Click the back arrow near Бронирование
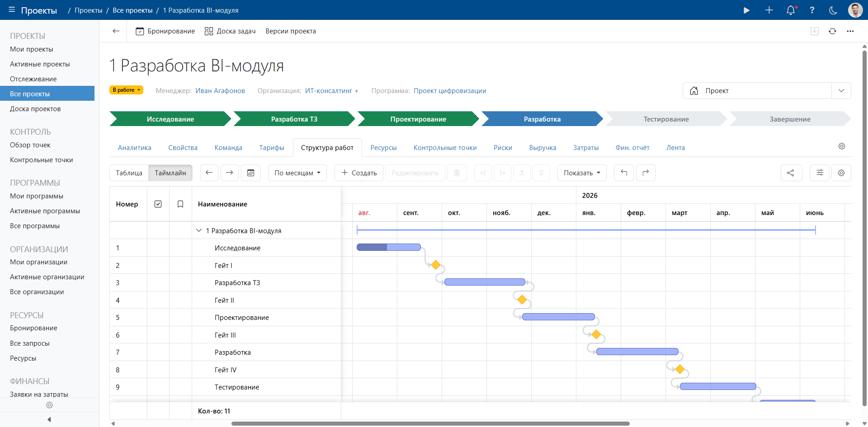This screenshot has height=427, width=868. coord(116,31)
